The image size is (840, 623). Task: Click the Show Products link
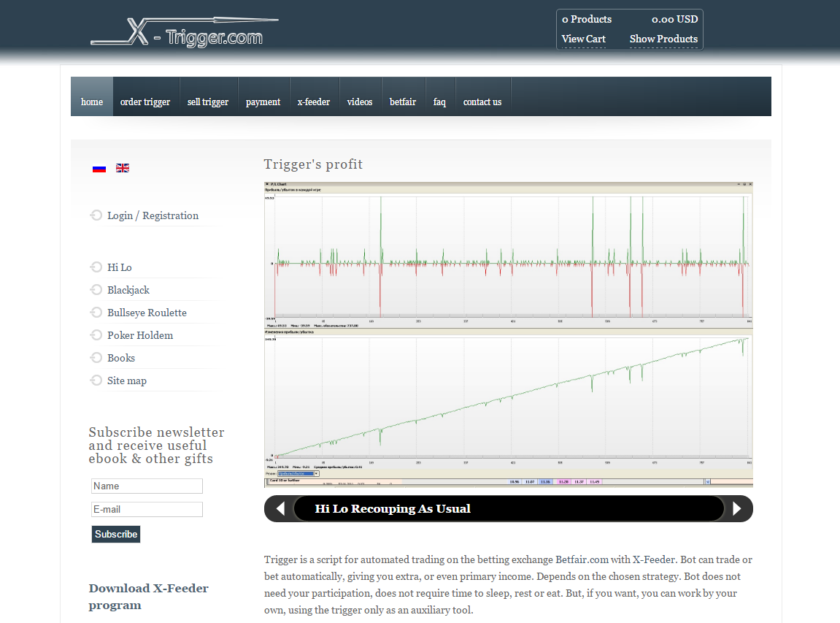pos(663,39)
